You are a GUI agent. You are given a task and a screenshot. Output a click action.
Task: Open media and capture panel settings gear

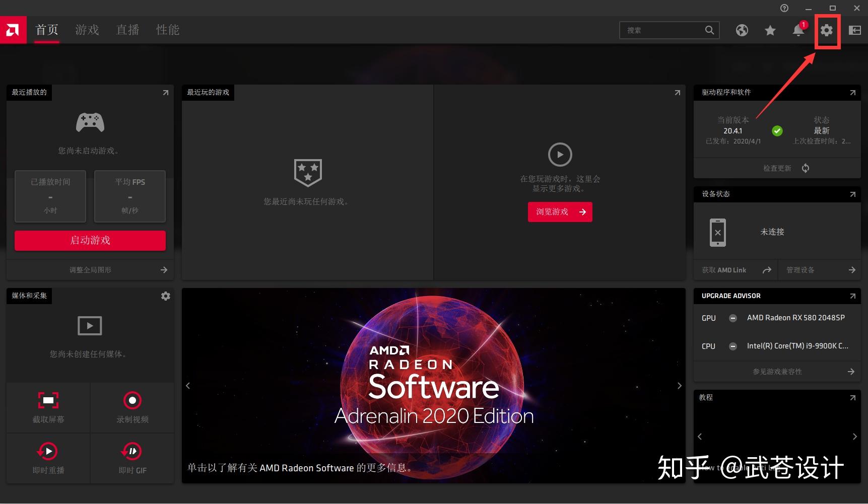[x=165, y=296]
